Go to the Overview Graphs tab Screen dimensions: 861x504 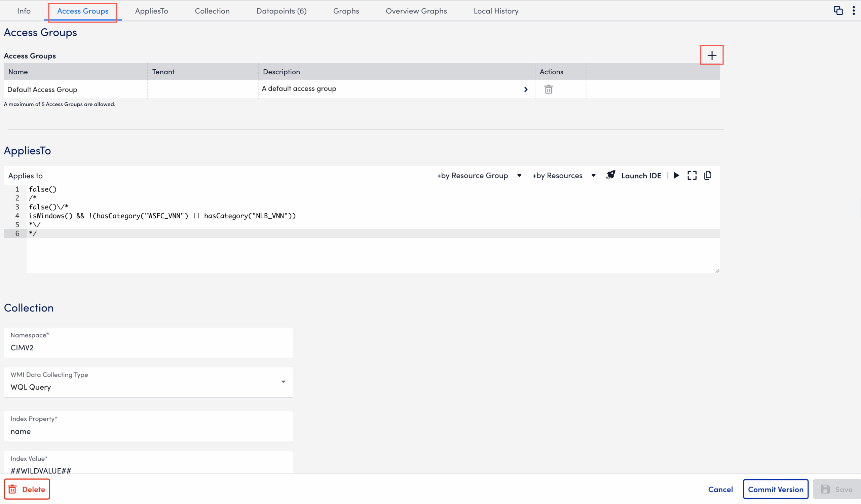coord(416,10)
